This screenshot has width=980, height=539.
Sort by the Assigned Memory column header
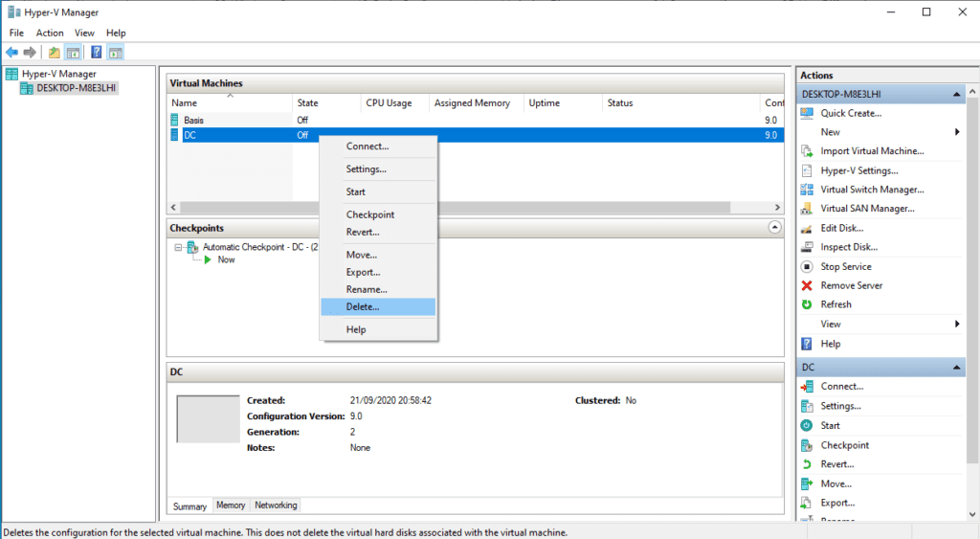477,103
